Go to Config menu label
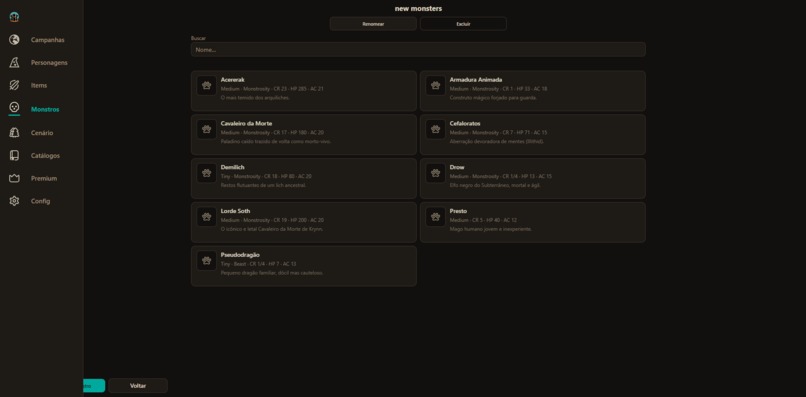The width and height of the screenshot is (806, 397). [41, 201]
